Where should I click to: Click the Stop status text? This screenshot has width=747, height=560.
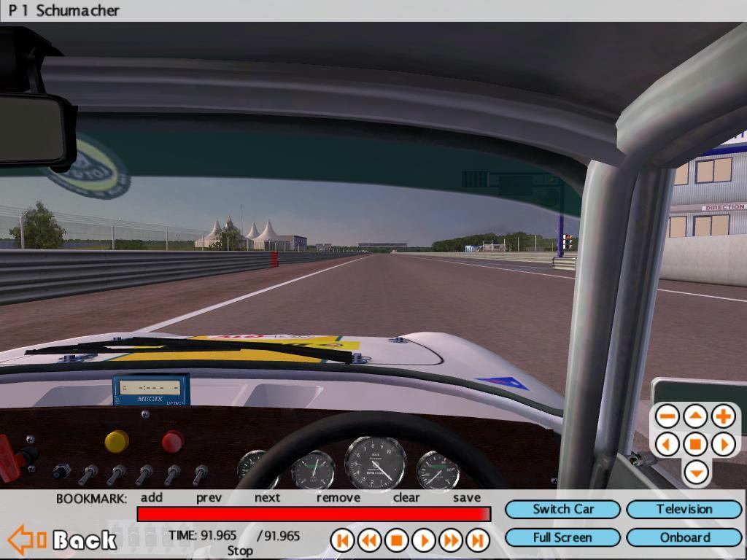pos(239,551)
